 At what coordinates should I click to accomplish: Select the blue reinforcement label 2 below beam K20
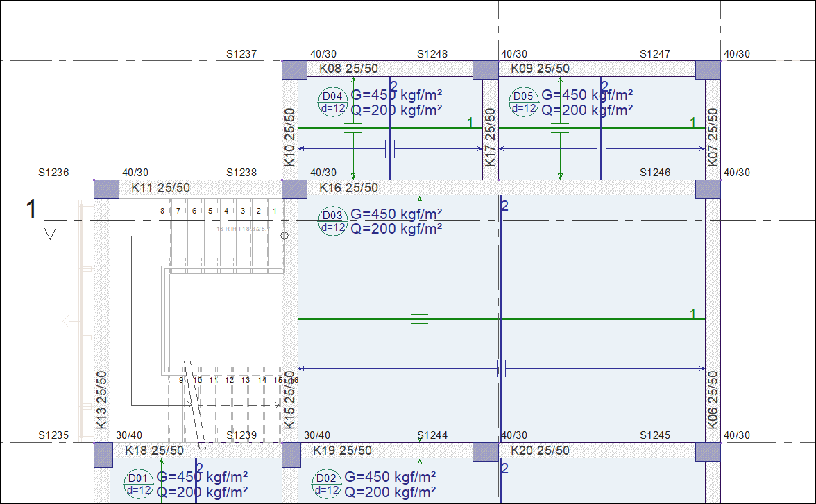coord(505,469)
